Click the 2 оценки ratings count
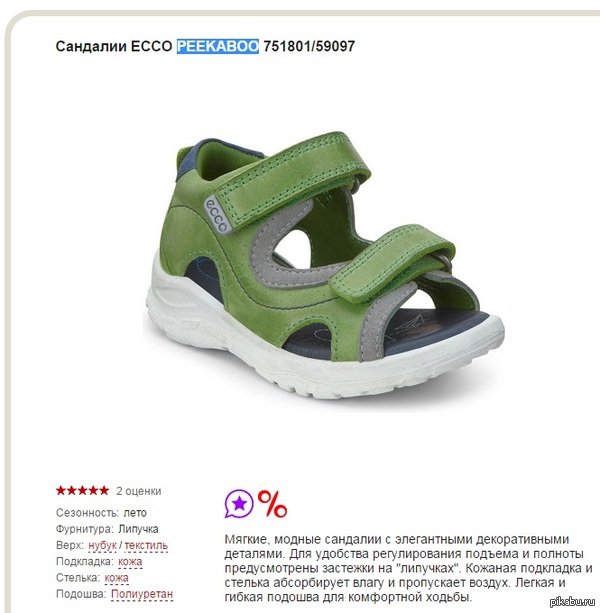The height and width of the screenshot is (613, 600). [138, 491]
